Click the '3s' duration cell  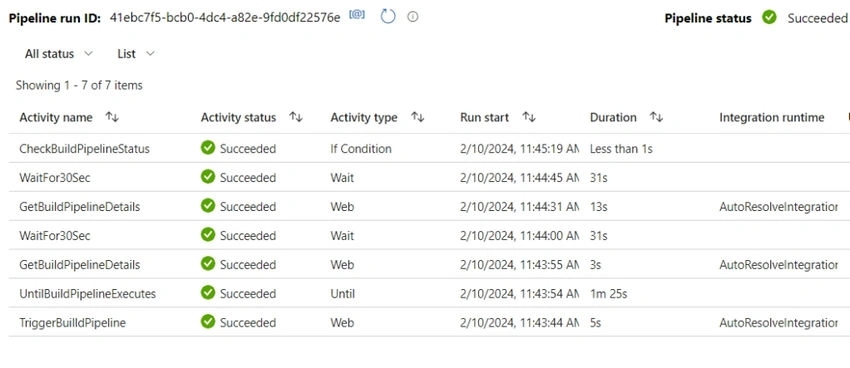point(595,265)
